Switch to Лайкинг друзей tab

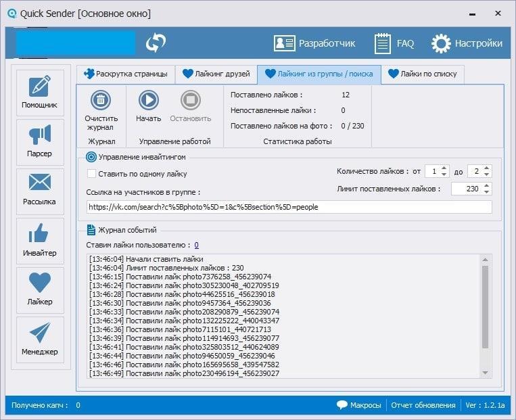click(216, 74)
